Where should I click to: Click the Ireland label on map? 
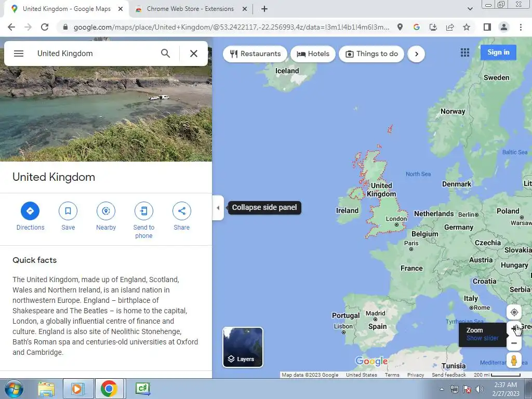pos(347,211)
